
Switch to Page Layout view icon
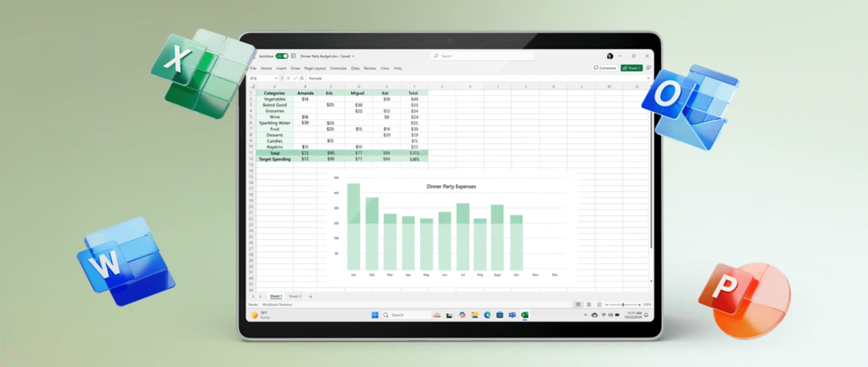tap(589, 305)
